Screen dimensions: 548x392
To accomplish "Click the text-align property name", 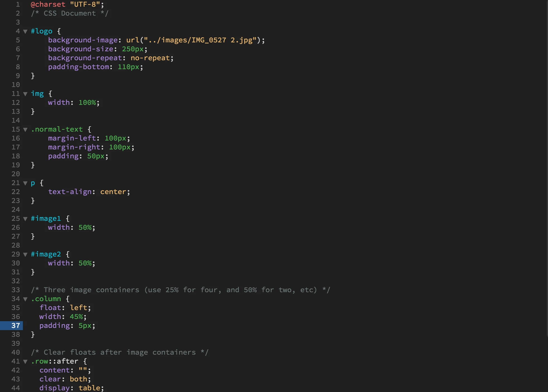I will click(70, 192).
